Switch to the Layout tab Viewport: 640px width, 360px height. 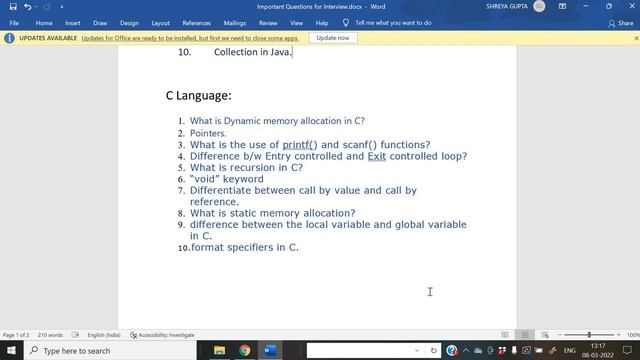pos(160,23)
